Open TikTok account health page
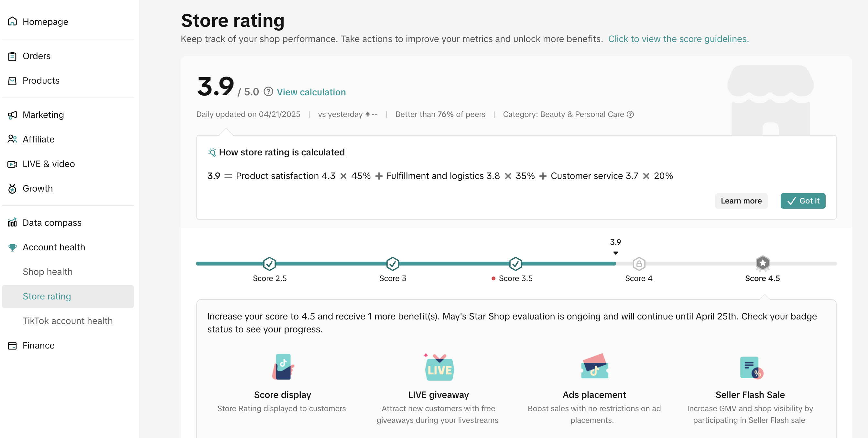This screenshot has width=868, height=438. tap(67, 321)
